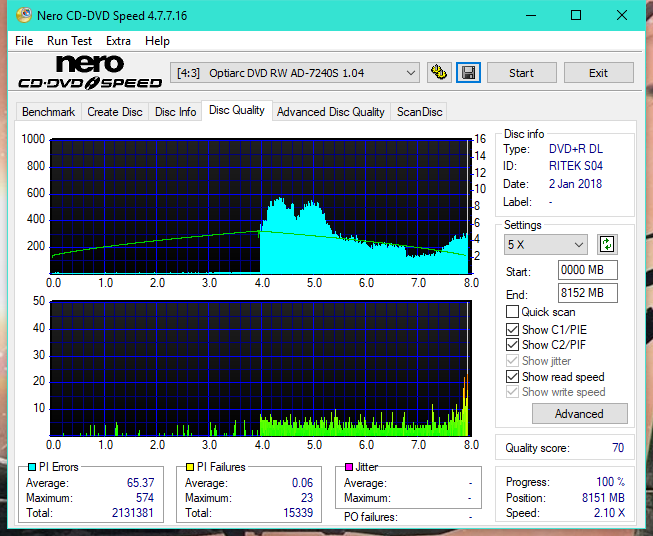Click the PI Errors average 65.37 value

(x=140, y=483)
